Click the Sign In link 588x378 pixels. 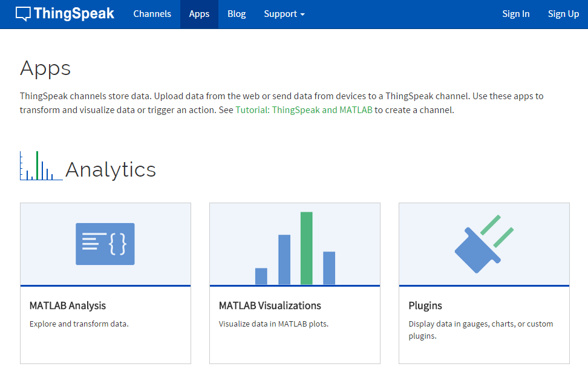515,14
